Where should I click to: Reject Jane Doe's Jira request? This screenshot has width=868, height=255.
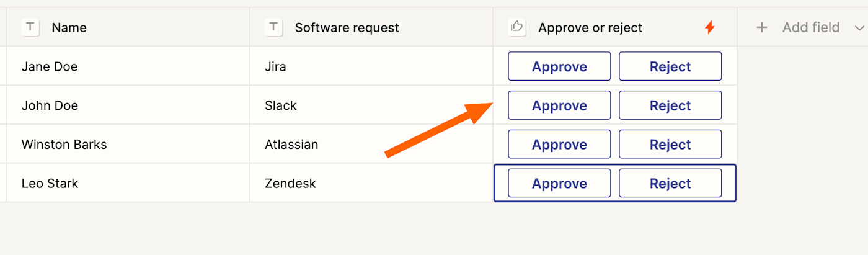click(x=670, y=66)
